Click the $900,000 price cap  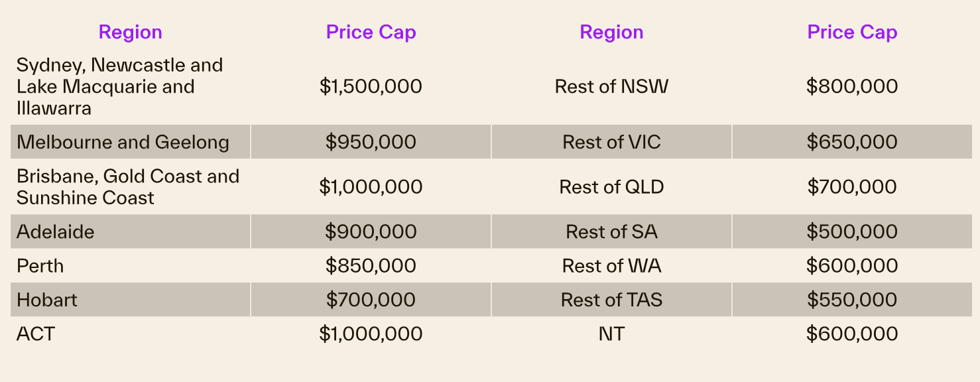click(371, 231)
